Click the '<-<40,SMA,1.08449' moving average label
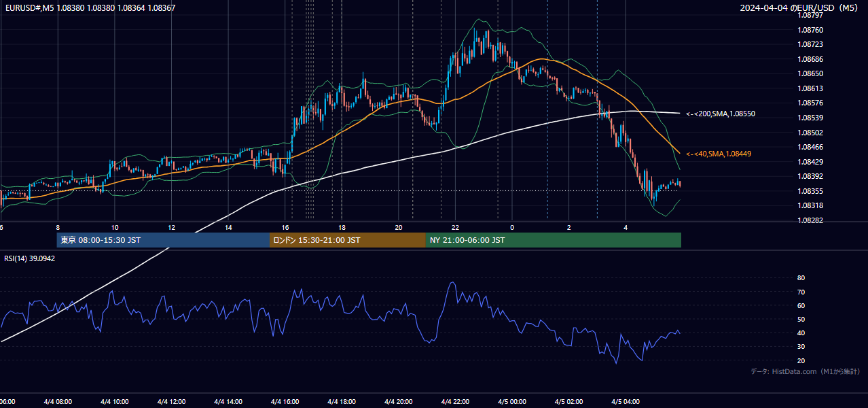868x408 pixels. pos(719,154)
